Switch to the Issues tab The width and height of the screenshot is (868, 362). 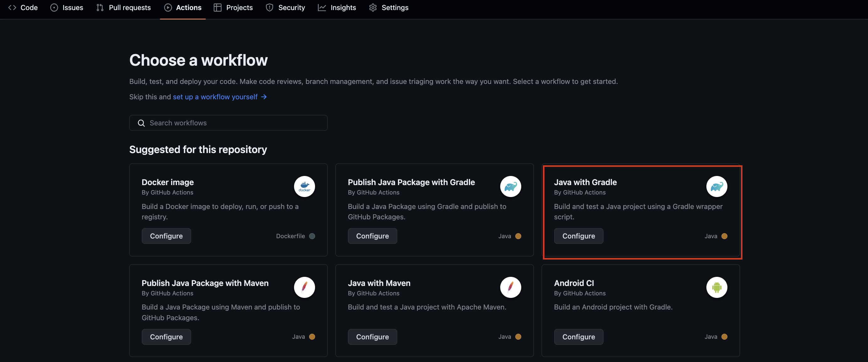pyautogui.click(x=67, y=8)
